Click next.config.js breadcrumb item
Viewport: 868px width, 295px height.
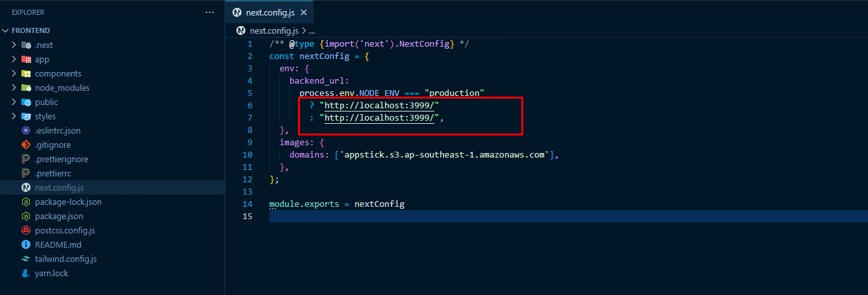click(x=274, y=30)
